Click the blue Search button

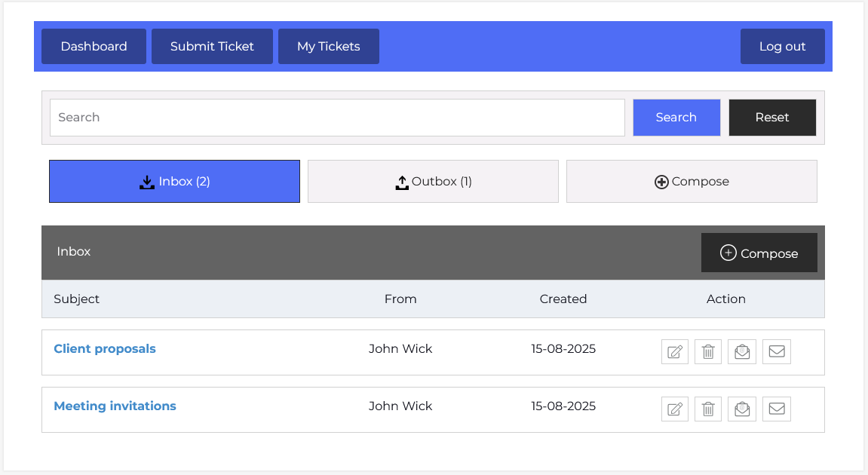click(x=676, y=118)
